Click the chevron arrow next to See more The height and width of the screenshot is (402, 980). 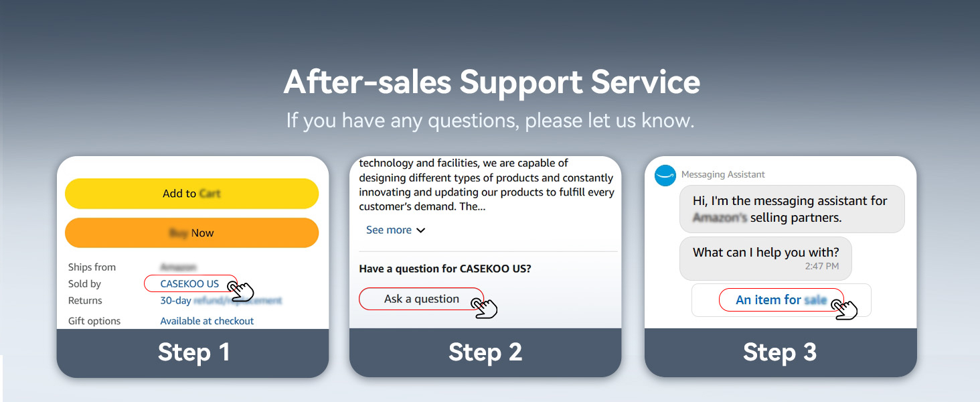coord(421,230)
